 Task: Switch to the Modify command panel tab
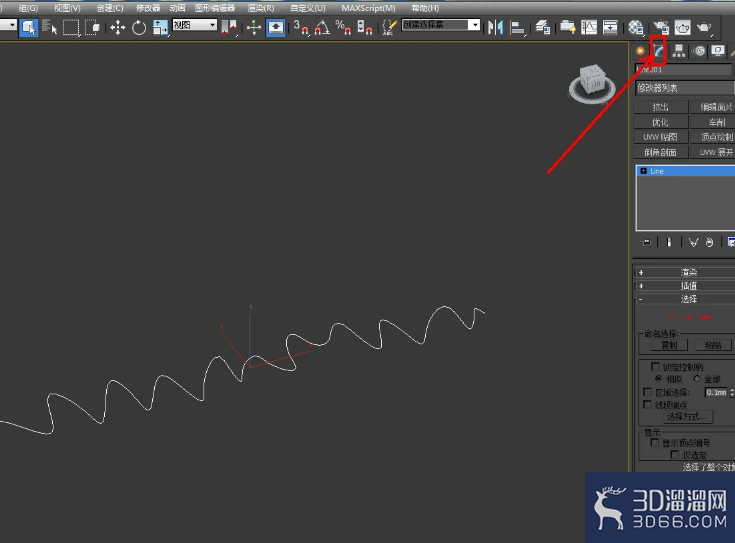click(x=659, y=51)
